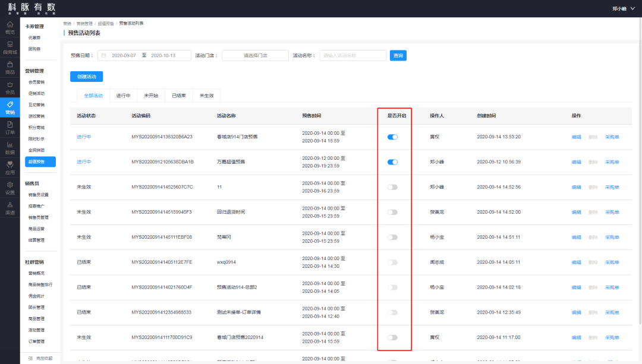This screenshot has width=642, height=364.
Task: Switch to the 未生效 tab
Action: (x=207, y=95)
